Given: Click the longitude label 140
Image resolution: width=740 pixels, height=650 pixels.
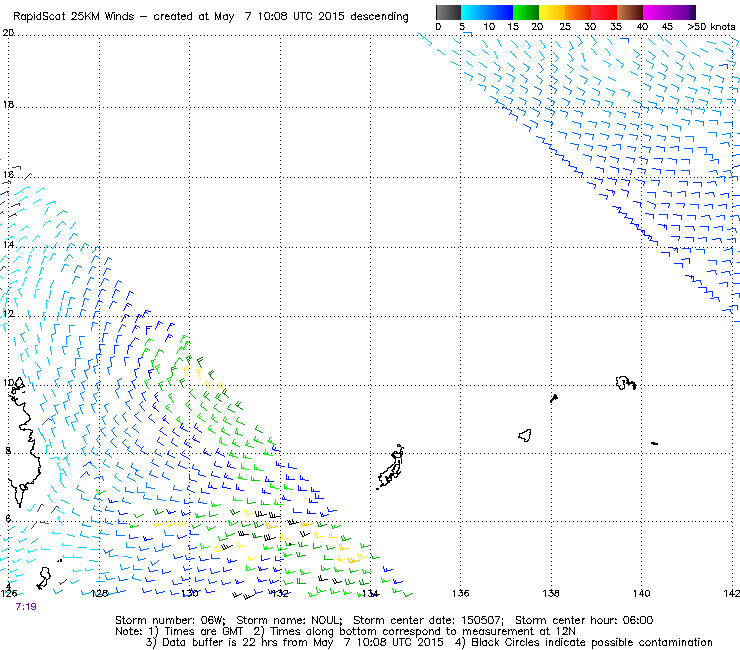Looking at the screenshot, I should tap(641, 593).
